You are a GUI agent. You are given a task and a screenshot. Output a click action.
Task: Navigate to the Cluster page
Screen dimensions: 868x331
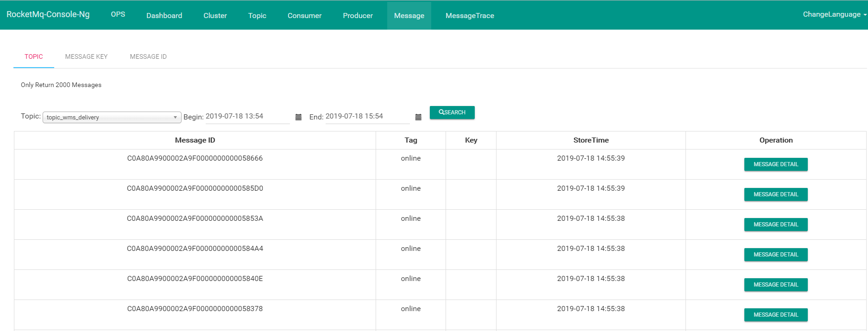(215, 15)
